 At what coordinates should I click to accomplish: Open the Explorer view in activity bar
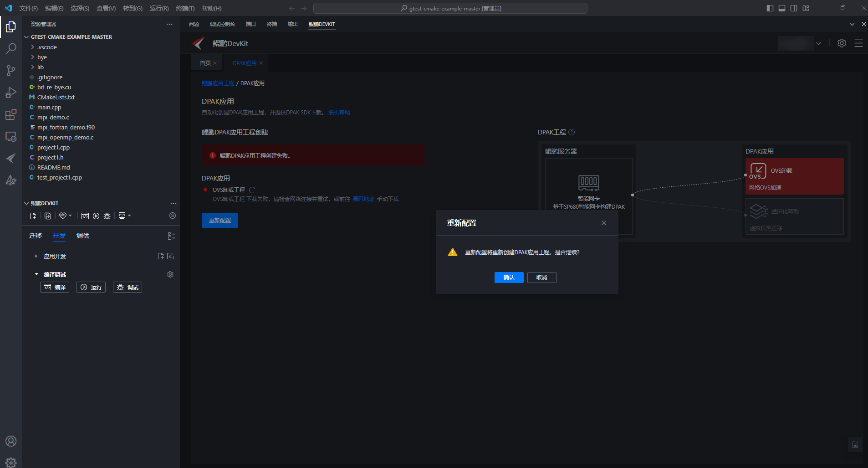pos(11,27)
